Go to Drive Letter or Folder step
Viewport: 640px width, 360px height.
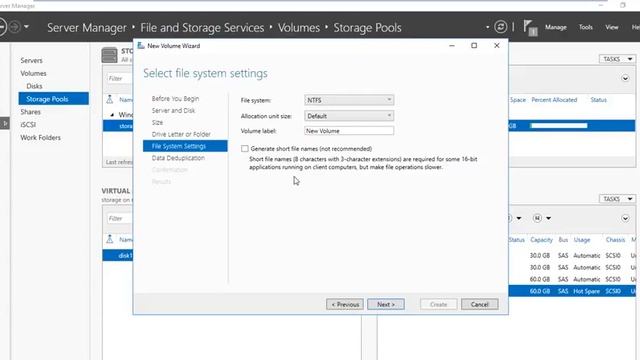click(181, 134)
